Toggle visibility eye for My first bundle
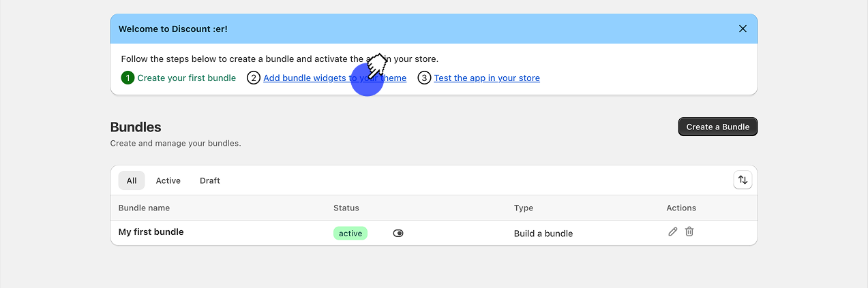868x288 pixels. pyautogui.click(x=398, y=233)
